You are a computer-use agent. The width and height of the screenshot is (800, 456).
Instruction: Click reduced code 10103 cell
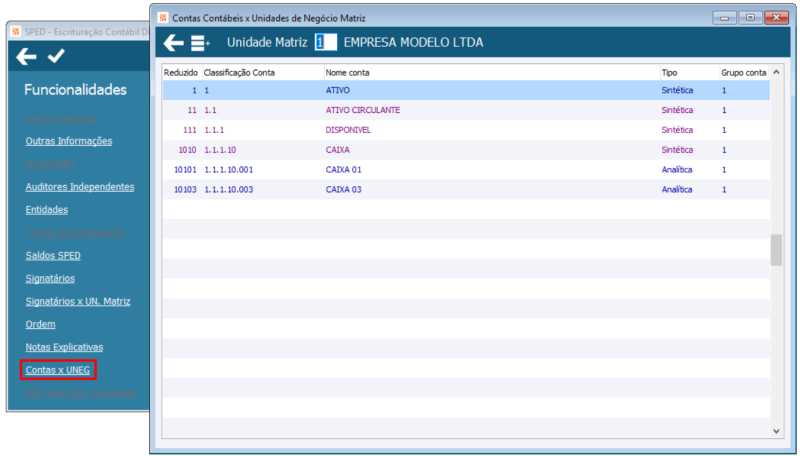(x=185, y=190)
